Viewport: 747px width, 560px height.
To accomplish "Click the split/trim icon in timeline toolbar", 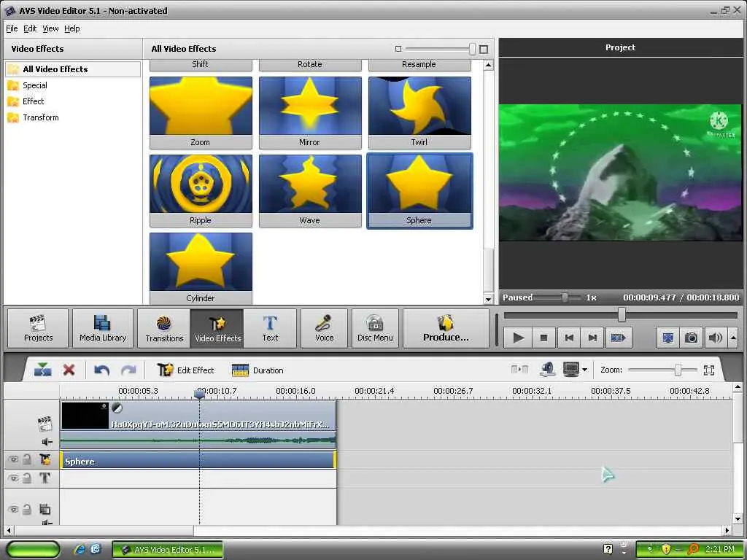I will click(43, 370).
